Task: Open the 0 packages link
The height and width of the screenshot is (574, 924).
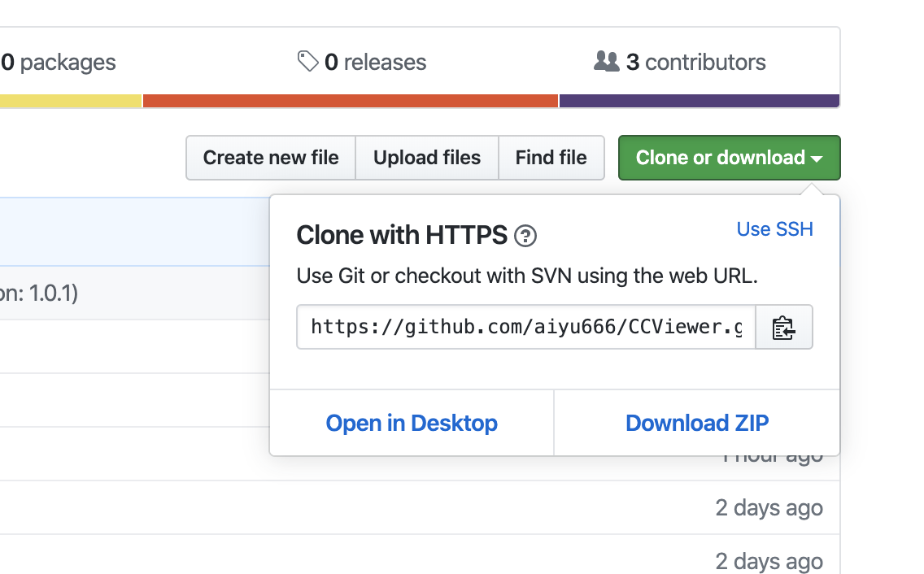Action: 59,63
